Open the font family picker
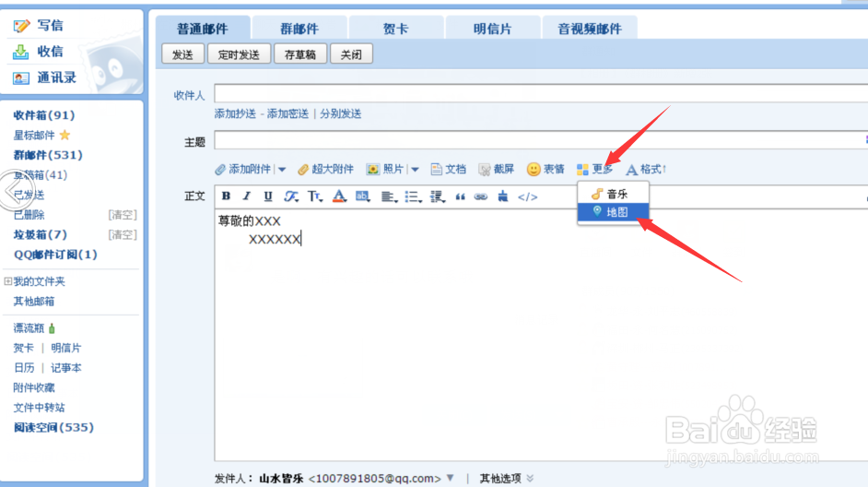Viewport: 868px width, 487px height. (291, 196)
